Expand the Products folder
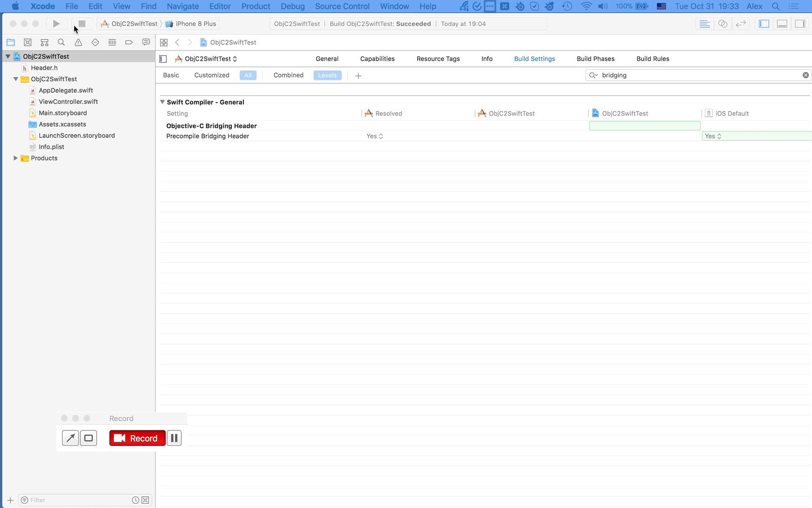812x508 pixels. tap(16, 158)
